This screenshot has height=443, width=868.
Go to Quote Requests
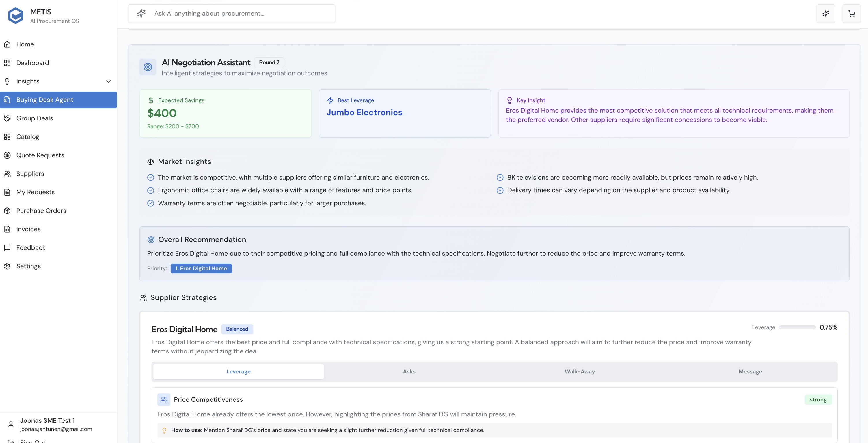point(59,155)
